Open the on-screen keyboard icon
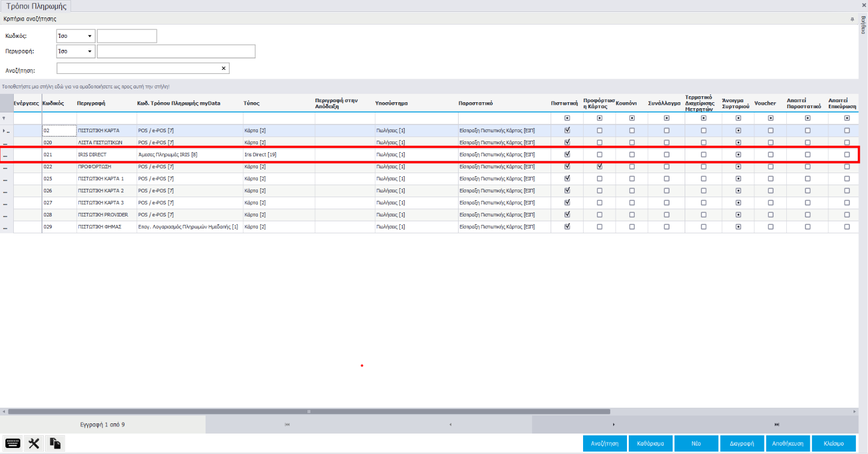Image resolution: width=868 pixels, height=454 pixels. [13, 443]
